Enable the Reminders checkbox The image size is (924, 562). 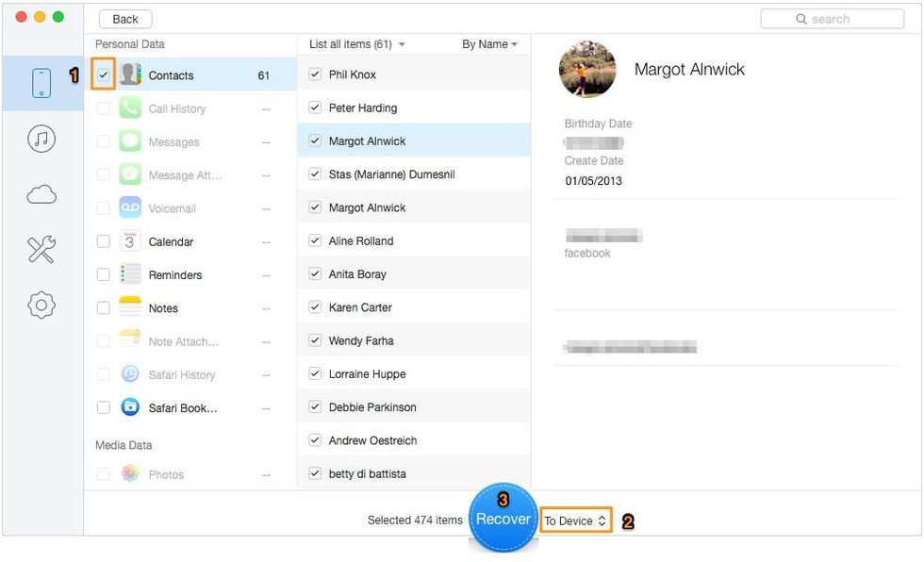104,274
